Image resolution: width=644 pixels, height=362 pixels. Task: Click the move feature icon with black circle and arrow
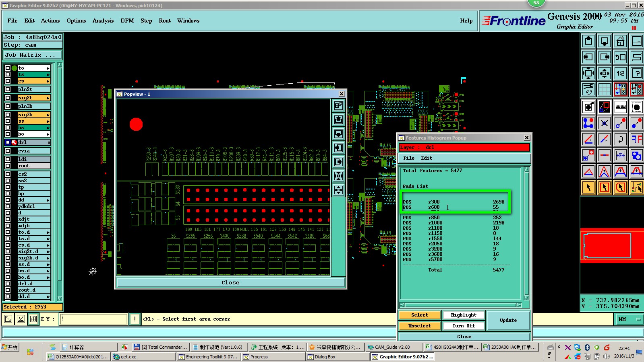[x=588, y=107]
